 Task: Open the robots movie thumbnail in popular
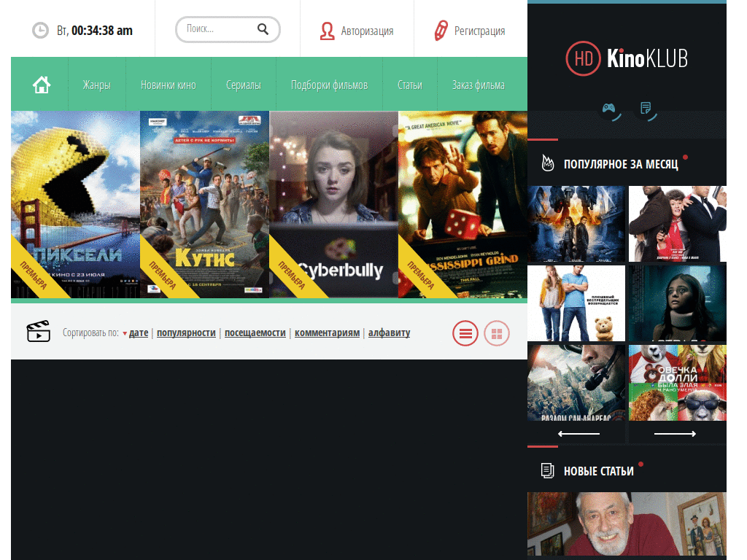[576, 224]
